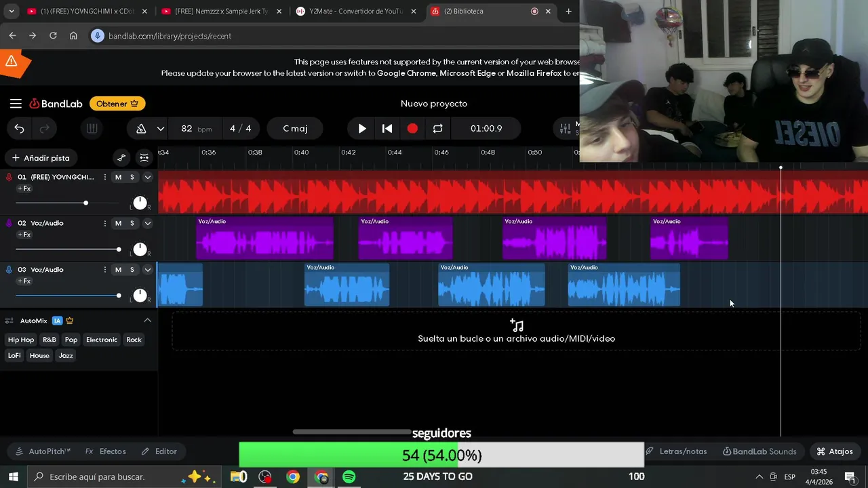Solo track 01 YOVNGCHIMI
This screenshot has height=488, width=868.
coord(132,177)
